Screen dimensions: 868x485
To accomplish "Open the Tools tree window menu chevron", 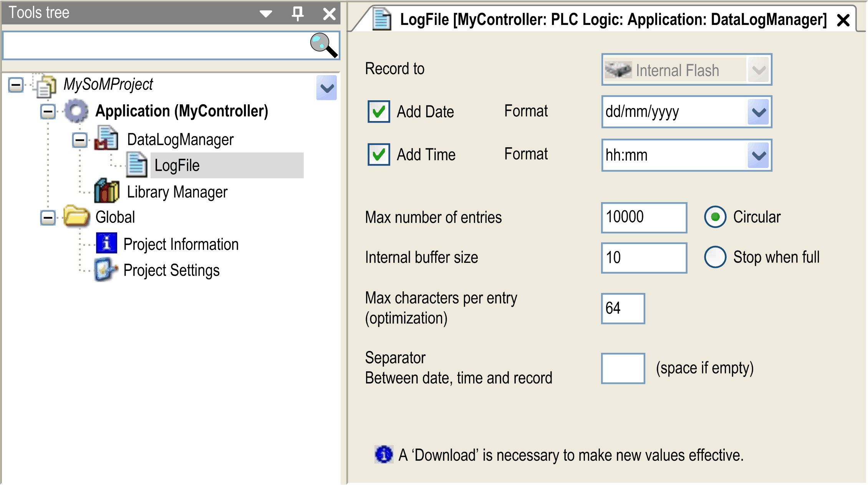I will 265,13.
